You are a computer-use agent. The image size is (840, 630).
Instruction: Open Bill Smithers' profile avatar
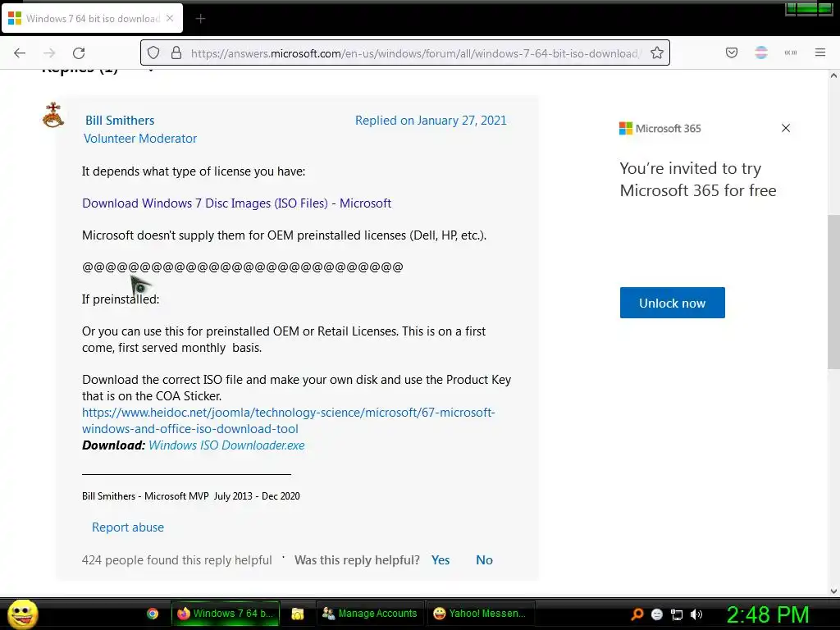click(53, 115)
